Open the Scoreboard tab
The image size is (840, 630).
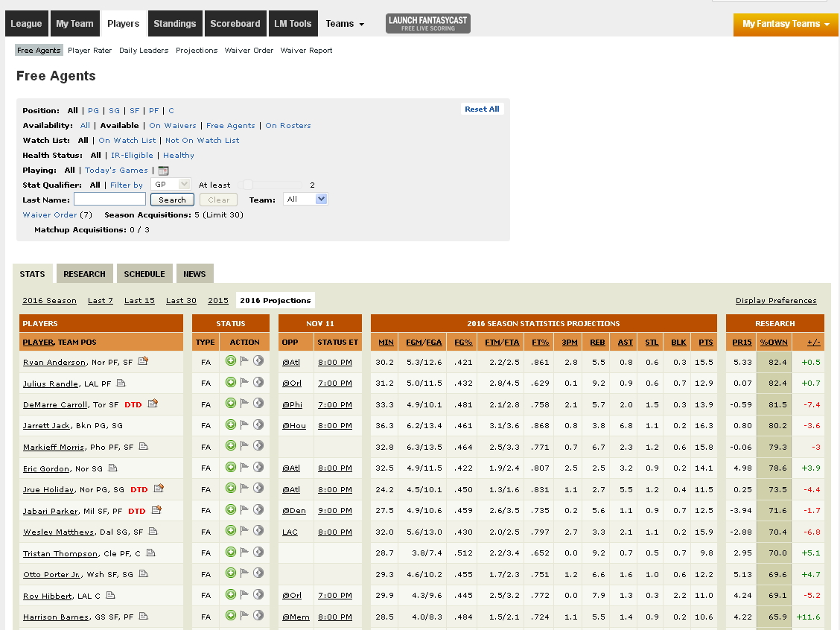pos(235,24)
